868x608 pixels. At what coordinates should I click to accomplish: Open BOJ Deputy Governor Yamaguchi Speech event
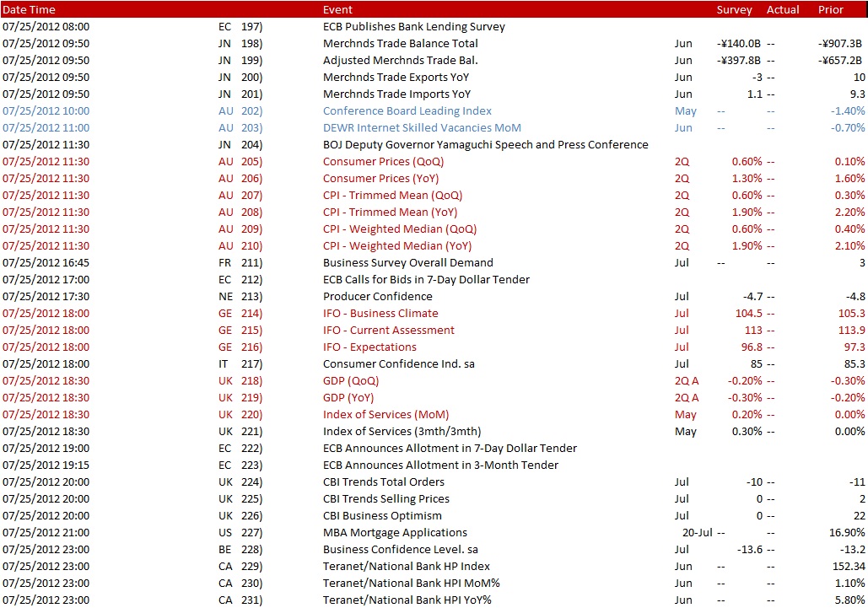click(x=486, y=144)
